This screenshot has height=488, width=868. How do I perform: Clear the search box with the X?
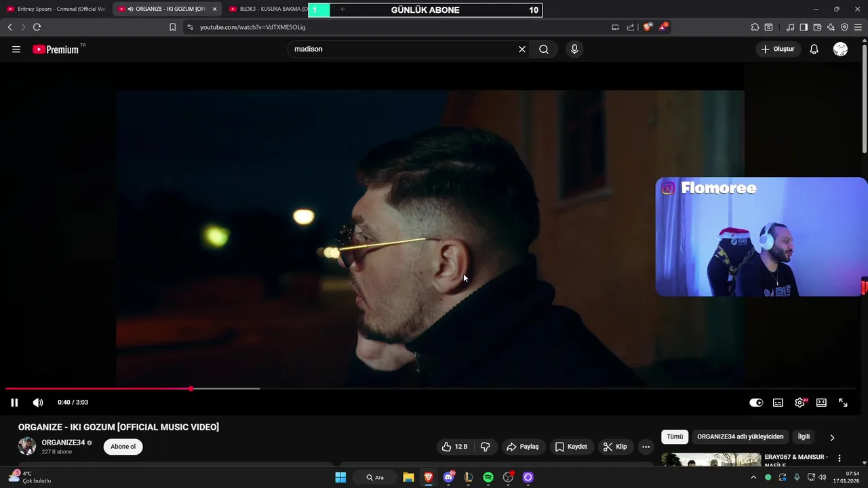[522, 49]
